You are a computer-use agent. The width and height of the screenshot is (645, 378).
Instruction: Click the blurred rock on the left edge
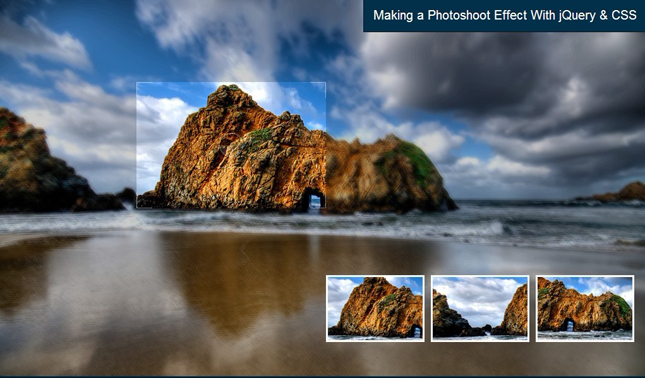tap(45, 165)
